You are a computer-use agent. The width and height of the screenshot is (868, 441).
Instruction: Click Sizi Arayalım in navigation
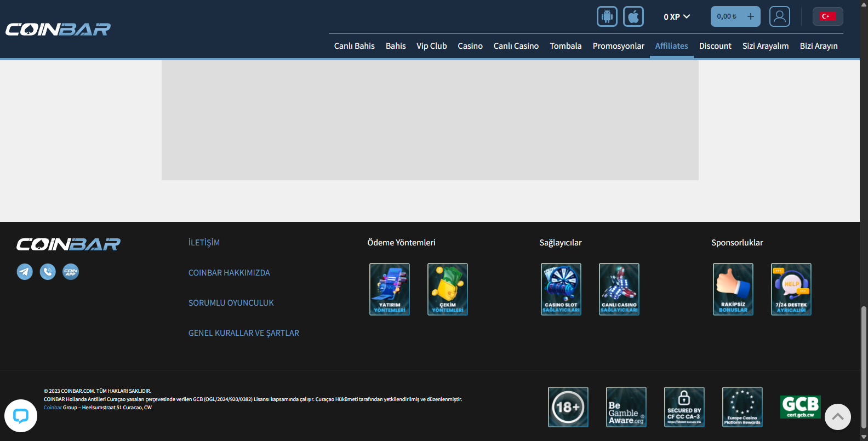(766, 46)
